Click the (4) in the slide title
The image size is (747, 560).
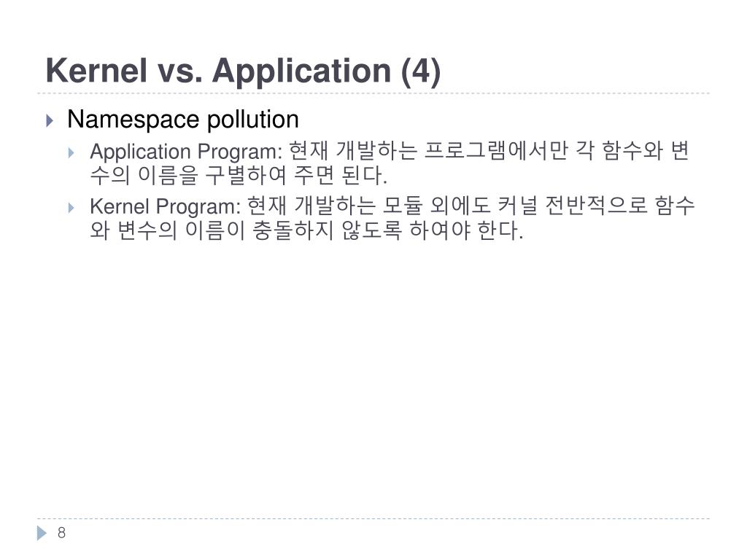421,72
